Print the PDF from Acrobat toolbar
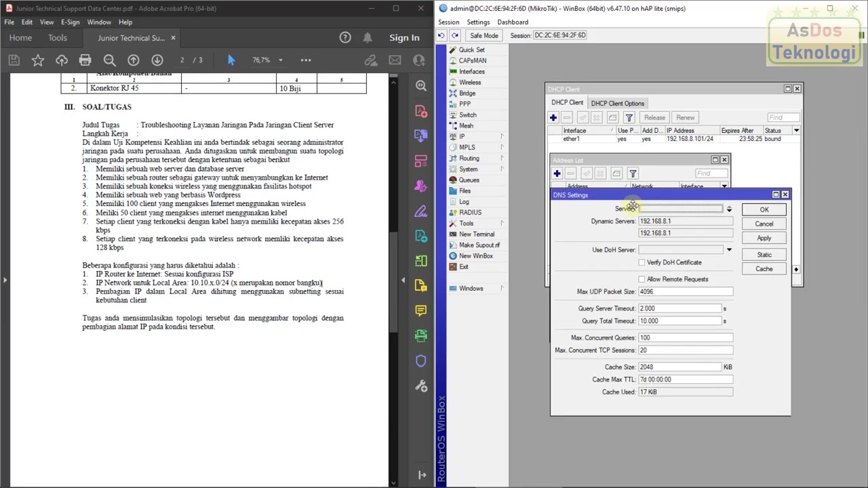This screenshot has width=868, height=488. [85, 60]
